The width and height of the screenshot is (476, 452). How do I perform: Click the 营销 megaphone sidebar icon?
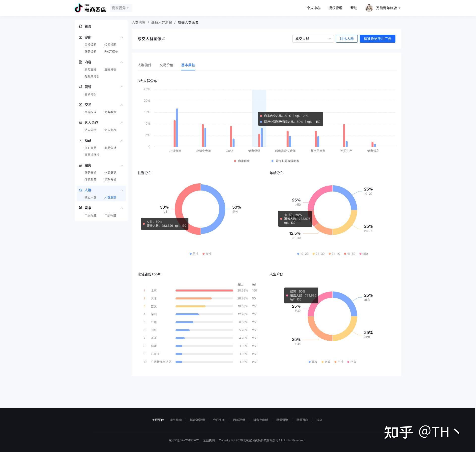[80, 87]
